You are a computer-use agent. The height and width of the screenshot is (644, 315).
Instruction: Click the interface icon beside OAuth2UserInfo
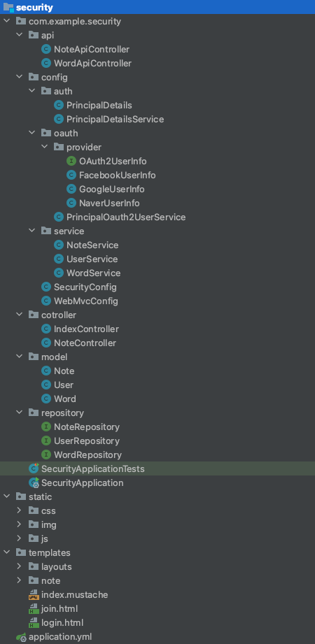71,161
